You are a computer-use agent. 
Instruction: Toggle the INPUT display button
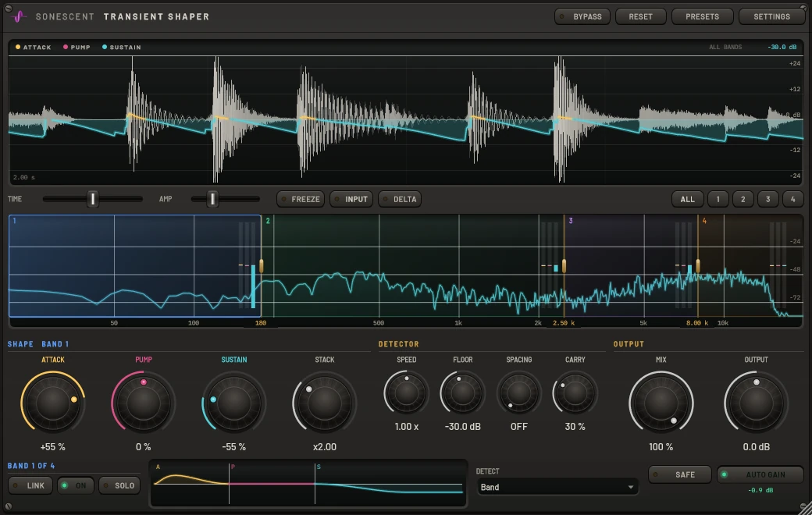(x=351, y=199)
